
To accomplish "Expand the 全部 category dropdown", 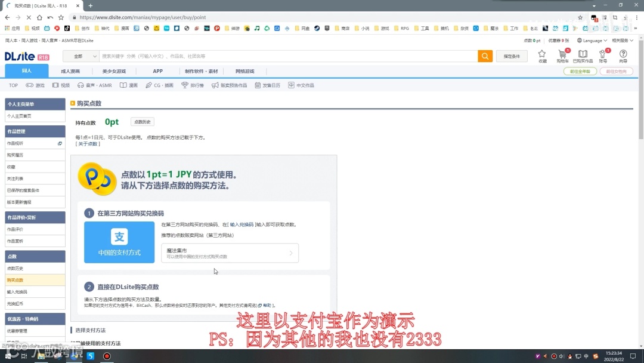I will point(81,56).
